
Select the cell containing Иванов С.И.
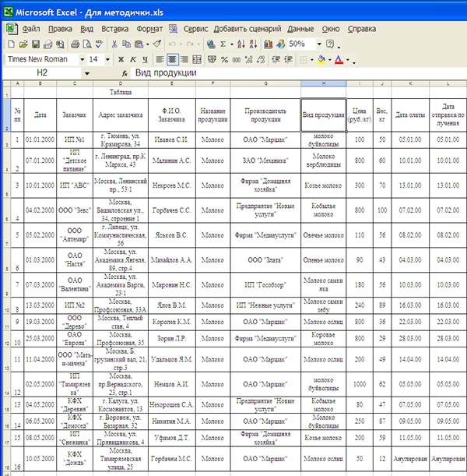[172, 139]
